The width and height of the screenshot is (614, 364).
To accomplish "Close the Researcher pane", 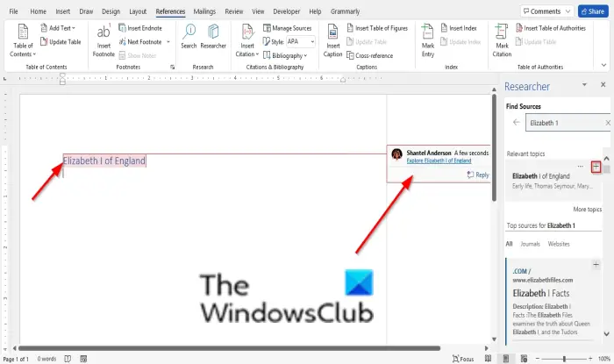I will coord(603,84).
